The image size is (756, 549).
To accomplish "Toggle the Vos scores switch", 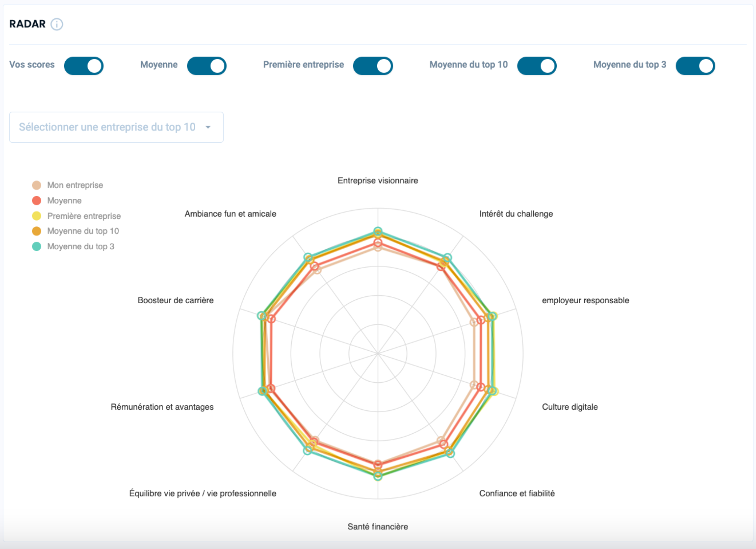I will coord(84,66).
